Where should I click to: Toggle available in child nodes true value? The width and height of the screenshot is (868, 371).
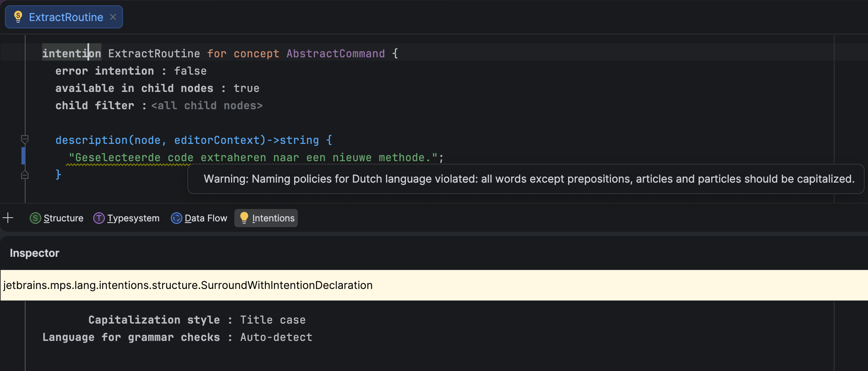click(246, 88)
